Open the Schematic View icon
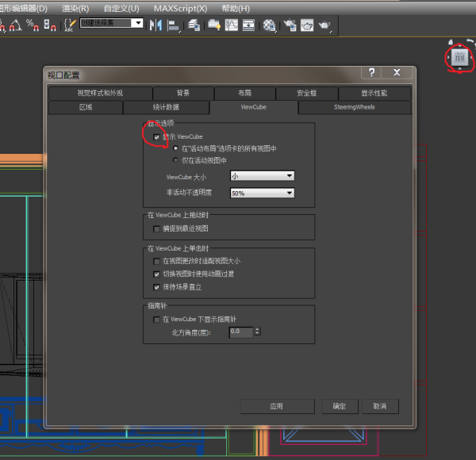This screenshot has height=460, width=476. [248, 25]
